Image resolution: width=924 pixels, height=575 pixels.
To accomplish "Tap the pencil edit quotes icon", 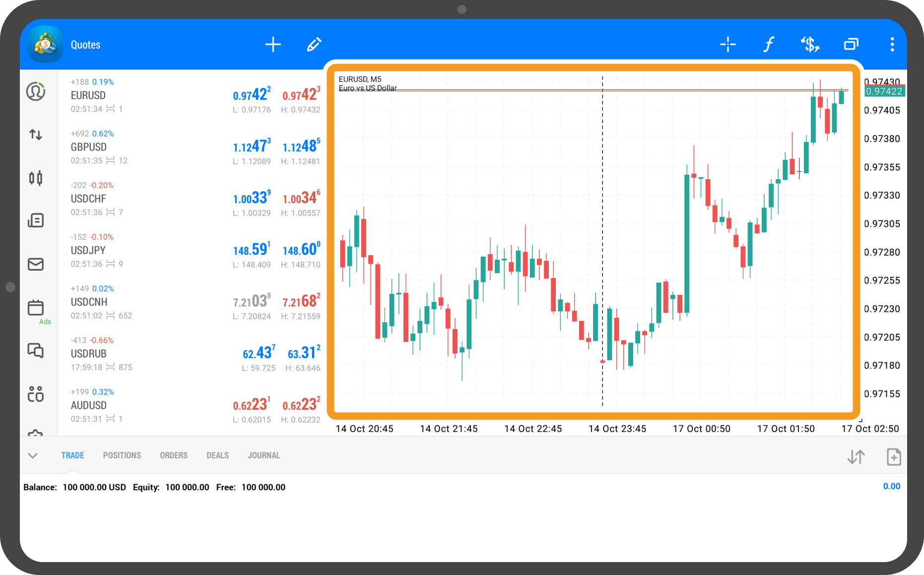I will click(x=314, y=45).
